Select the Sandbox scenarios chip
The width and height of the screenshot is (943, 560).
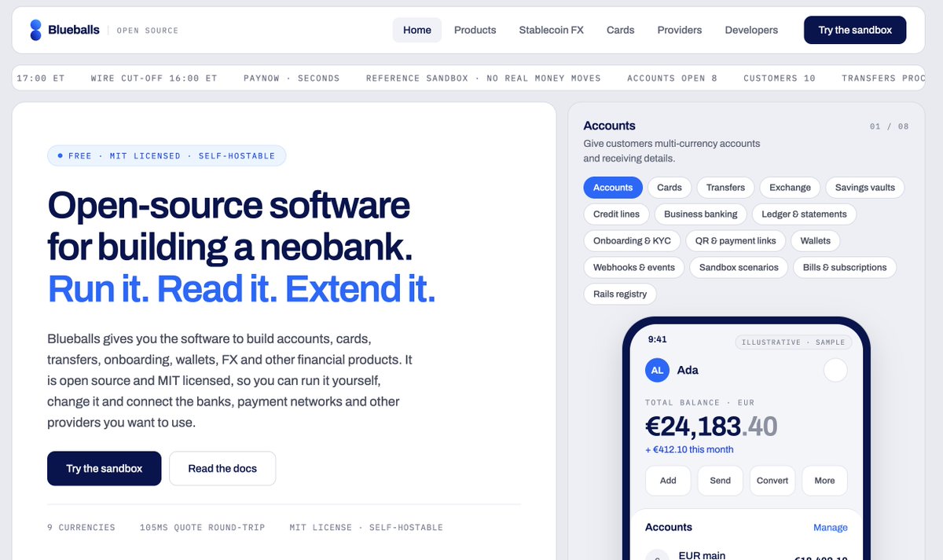click(x=739, y=268)
